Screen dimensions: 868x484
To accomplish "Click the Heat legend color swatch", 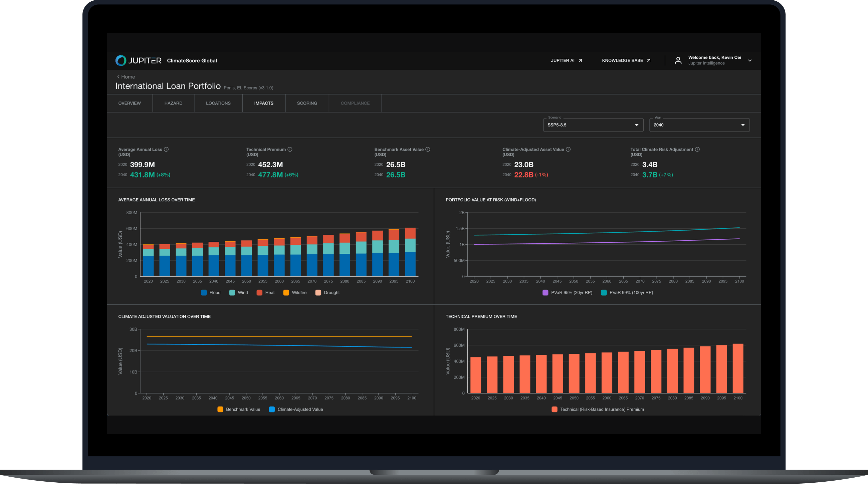I will pos(259,293).
